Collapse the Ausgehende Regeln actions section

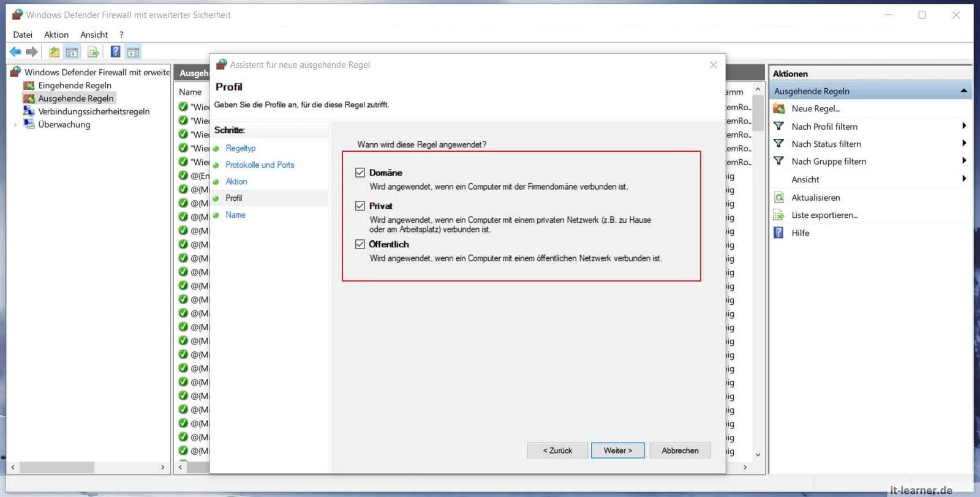click(963, 91)
